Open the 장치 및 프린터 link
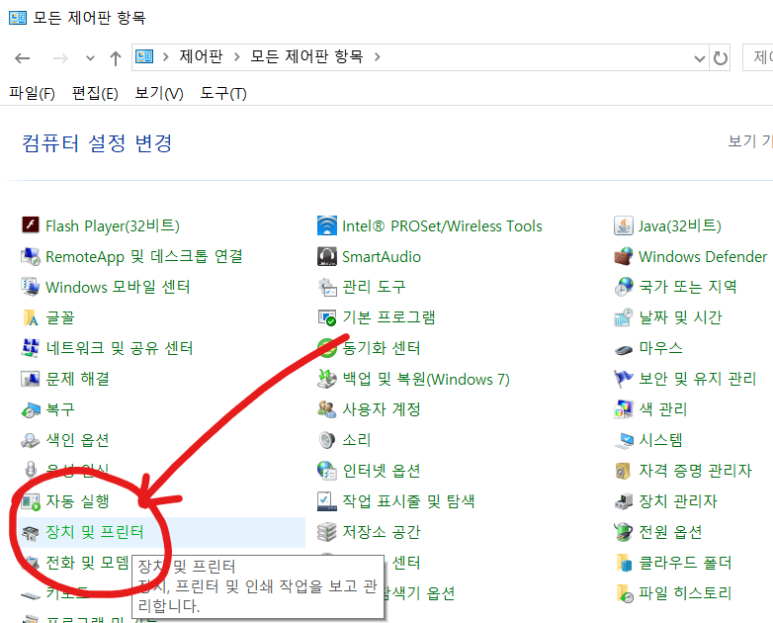Image resolution: width=773 pixels, height=623 pixels. click(x=94, y=532)
